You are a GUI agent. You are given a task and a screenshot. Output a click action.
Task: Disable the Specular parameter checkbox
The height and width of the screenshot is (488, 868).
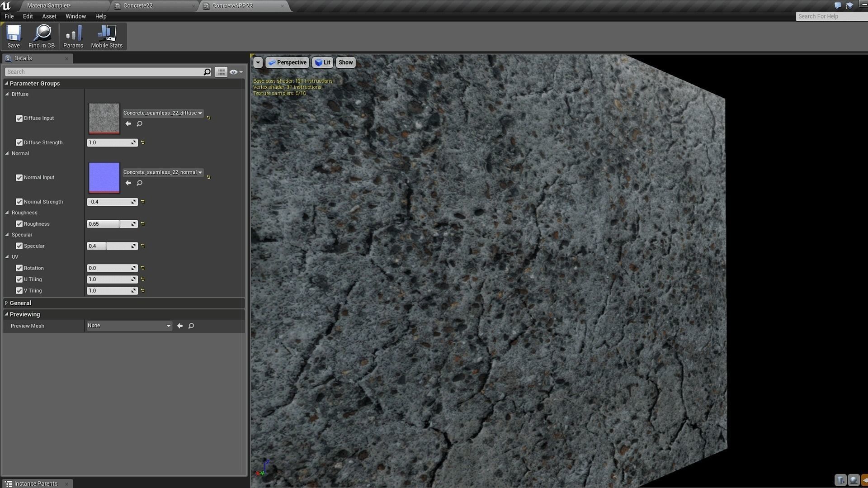pos(19,246)
